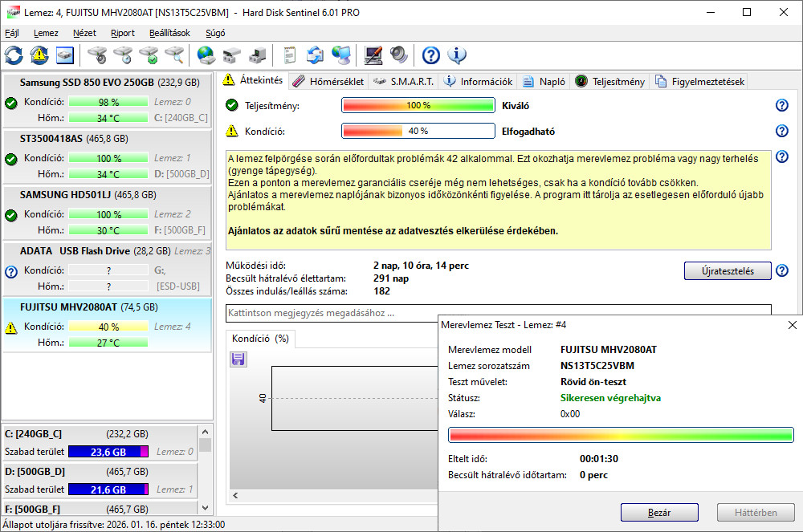
Task: Click the speaker sound toolbar icon
Action: [x=399, y=55]
